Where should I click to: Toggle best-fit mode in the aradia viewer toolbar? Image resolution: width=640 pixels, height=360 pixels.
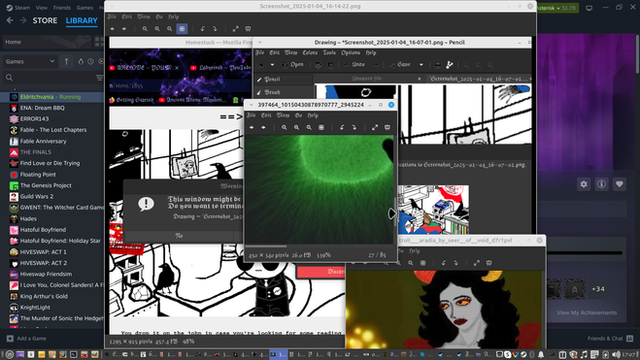(423, 263)
